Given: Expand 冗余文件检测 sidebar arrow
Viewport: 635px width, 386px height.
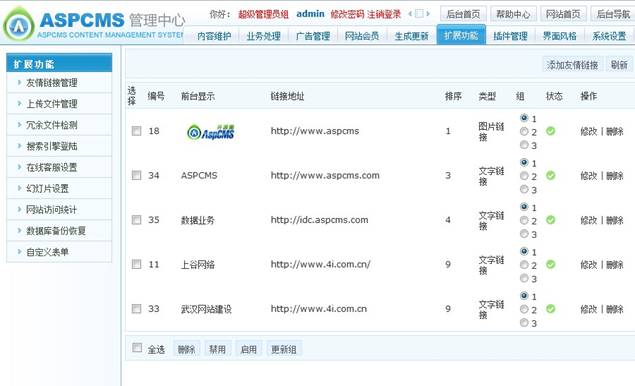Looking at the screenshot, I should [19, 125].
